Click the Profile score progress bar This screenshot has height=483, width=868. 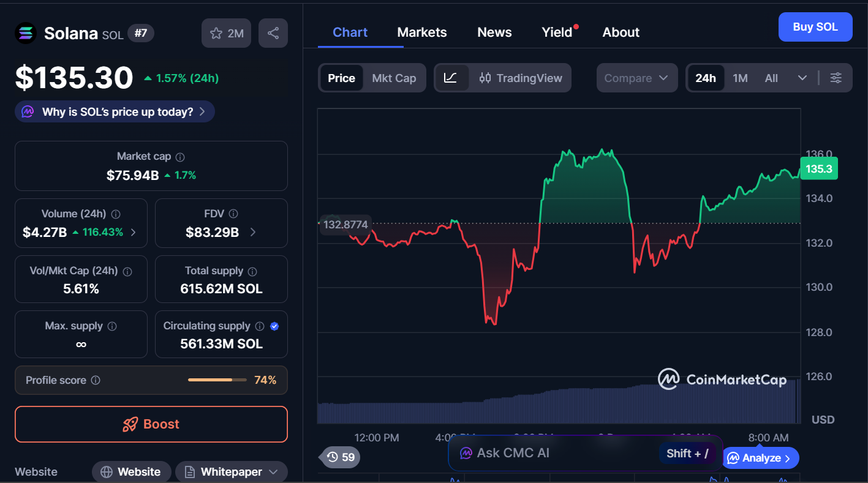217,380
